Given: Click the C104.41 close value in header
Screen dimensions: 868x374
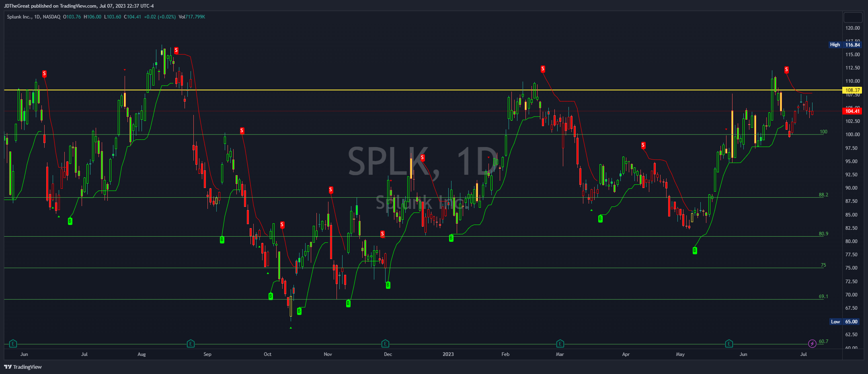Looking at the screenshot, I should click(132, 17).
